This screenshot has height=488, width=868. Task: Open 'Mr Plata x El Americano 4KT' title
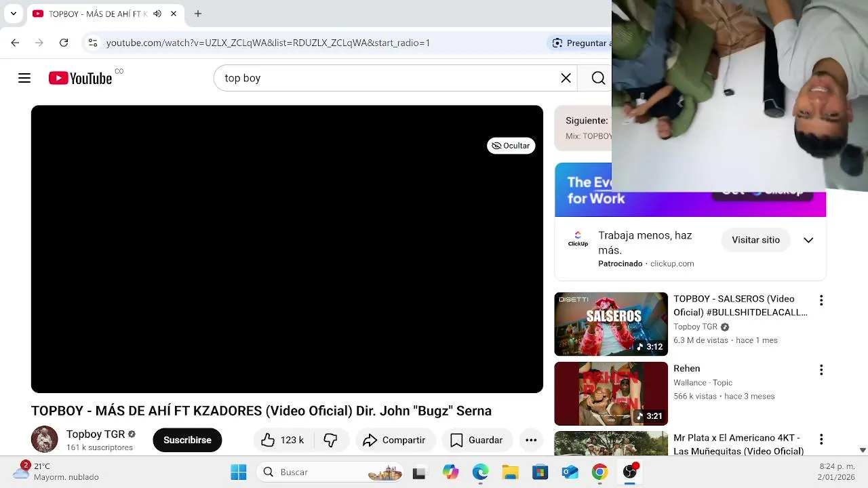(738, 445)
